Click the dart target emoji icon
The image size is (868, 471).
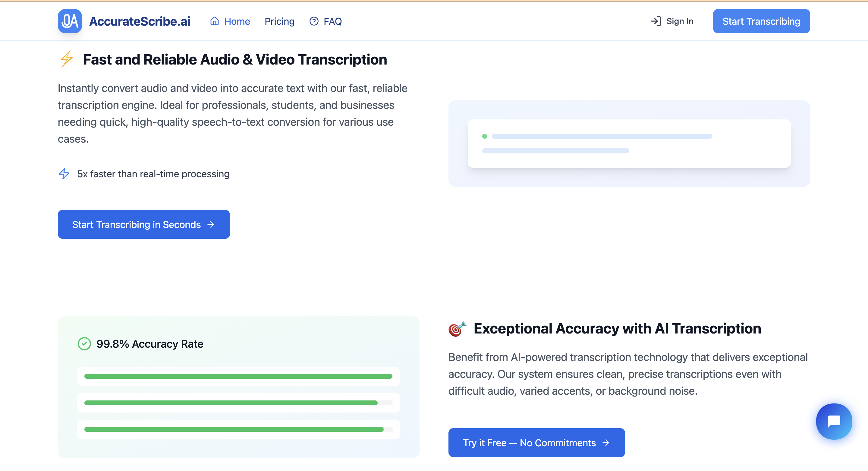pos(457,329)
